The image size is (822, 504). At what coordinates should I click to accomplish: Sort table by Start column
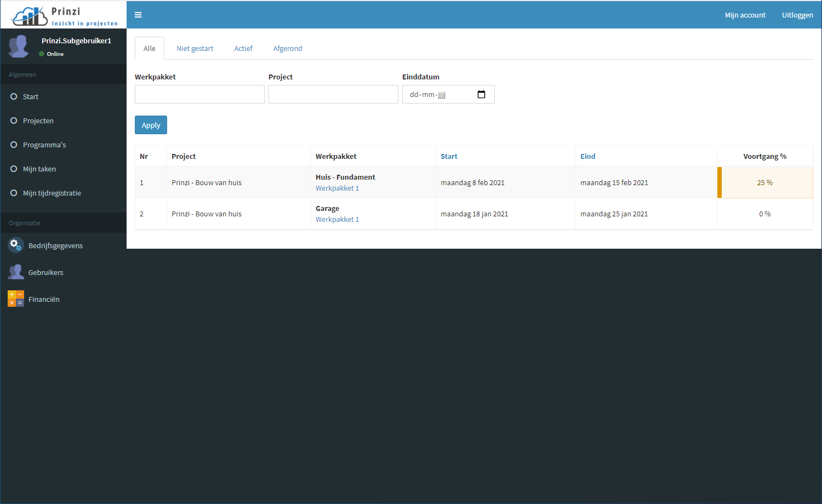[449, 156]
